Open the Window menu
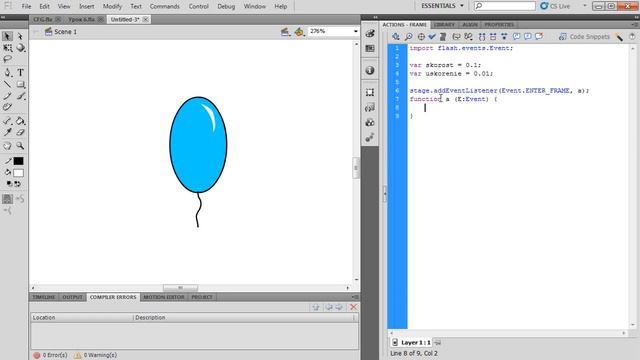640x360 pixels. [255, 6]
